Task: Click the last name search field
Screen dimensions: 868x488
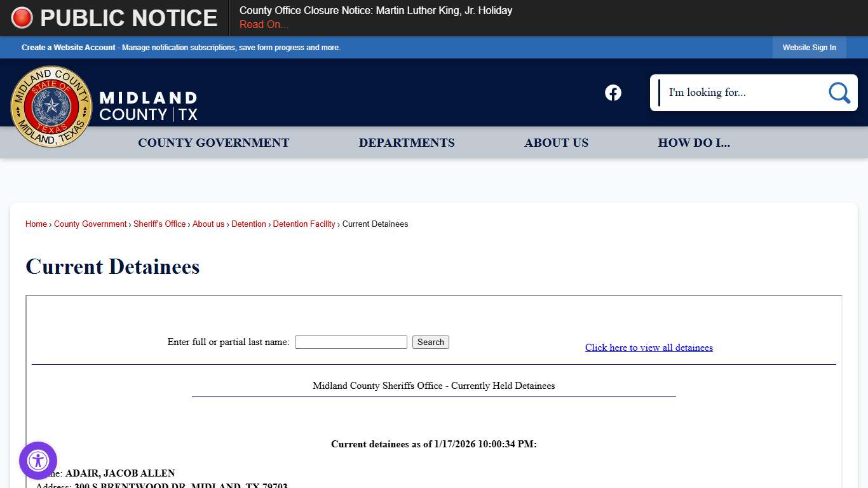Action: (350, 342)
